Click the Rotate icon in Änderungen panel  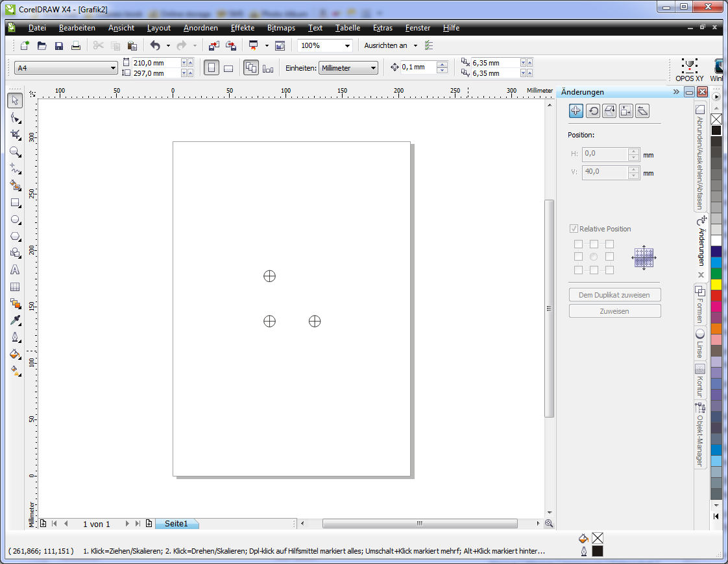pos(592,111)
